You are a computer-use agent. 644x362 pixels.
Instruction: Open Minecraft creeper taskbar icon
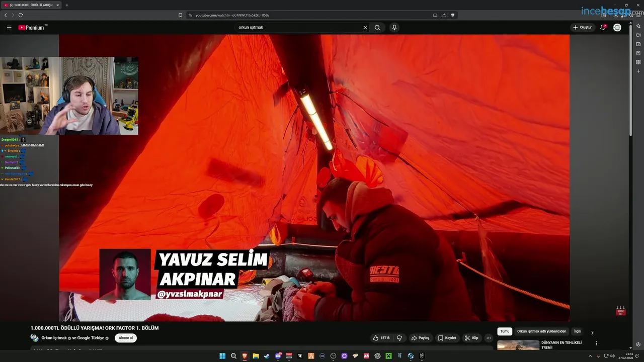388,356
